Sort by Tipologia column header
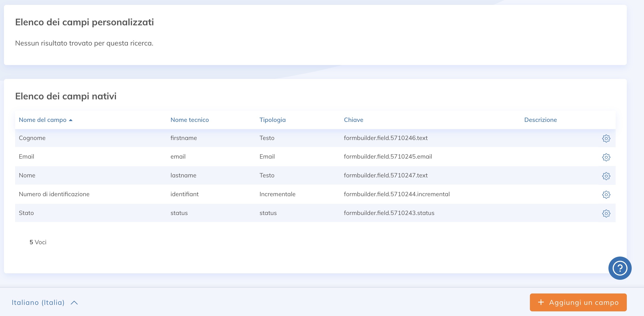 tap(272, 120)
